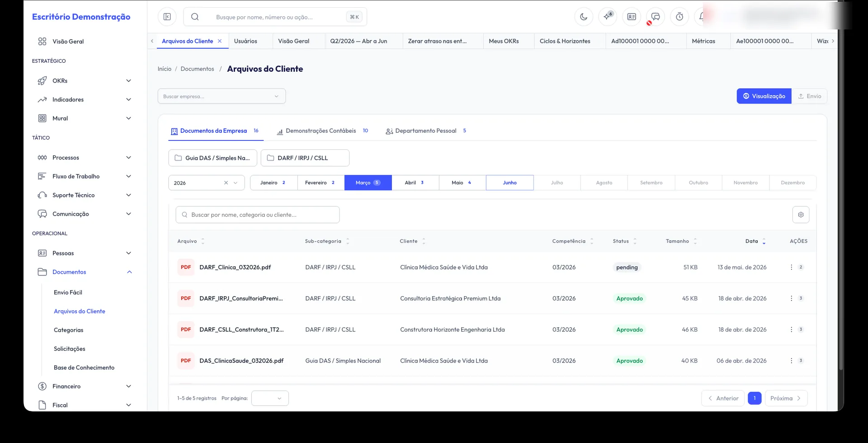The width and height of the screenshot is (868, 443).
Task: Select Janeiro month filter
Action: [274, 183]
